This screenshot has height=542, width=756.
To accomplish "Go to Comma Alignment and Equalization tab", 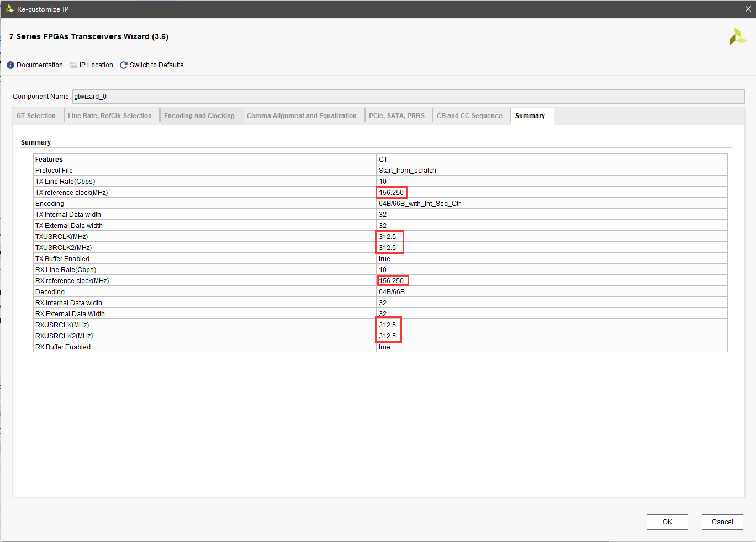I will tap(302, 116).
